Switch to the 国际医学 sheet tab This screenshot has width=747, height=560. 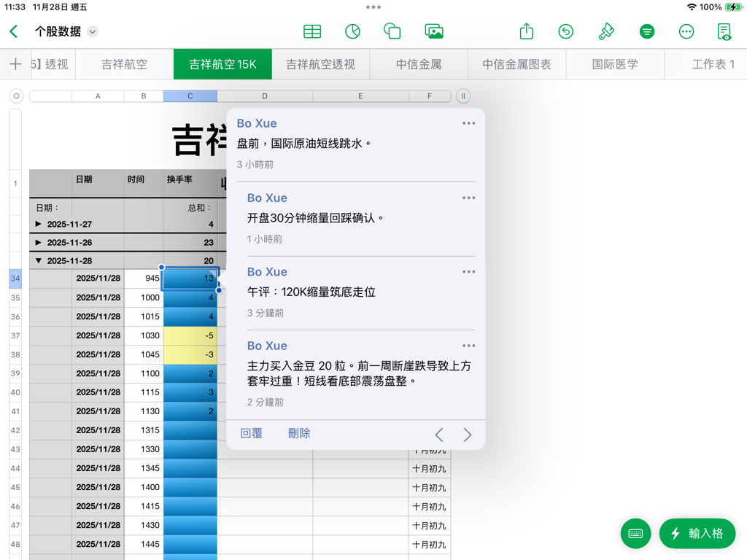(x=615, y=64)
